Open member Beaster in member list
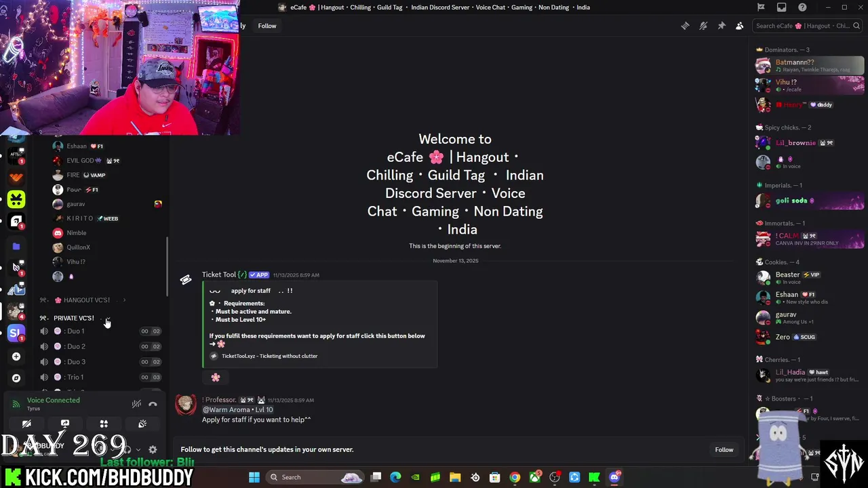 (x=809, y=278)
